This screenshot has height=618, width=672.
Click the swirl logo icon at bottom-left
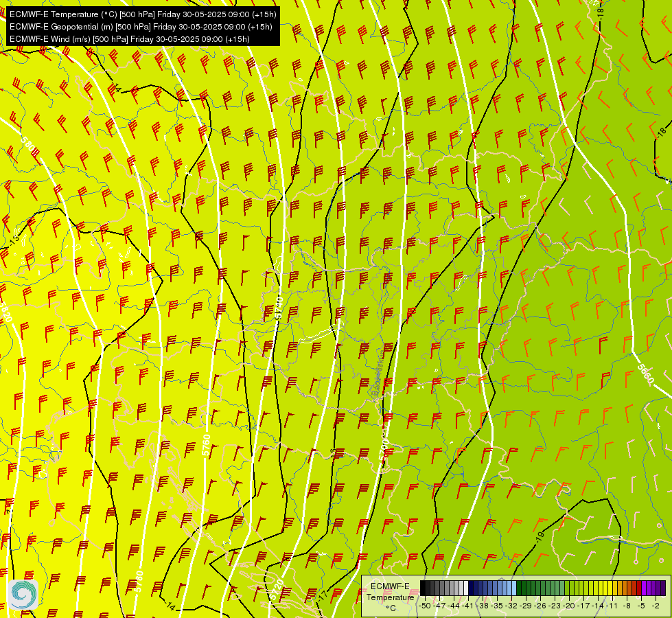(x=23, y=594)
